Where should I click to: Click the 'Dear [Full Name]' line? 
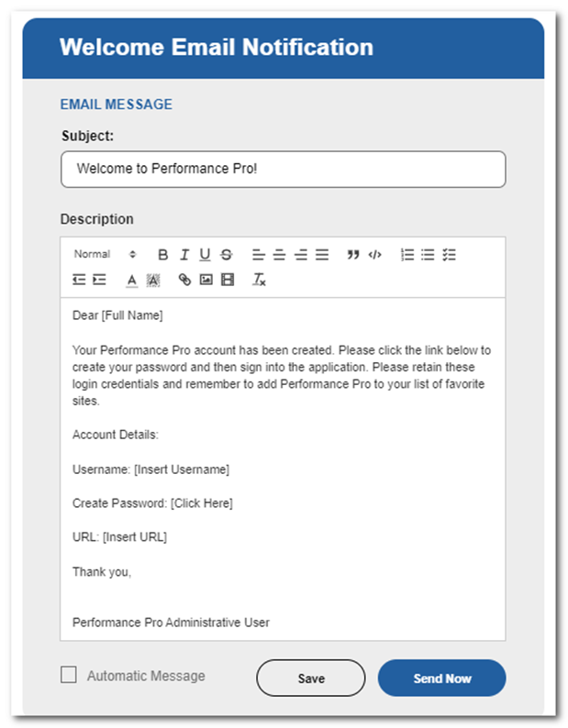click(117, 315)
